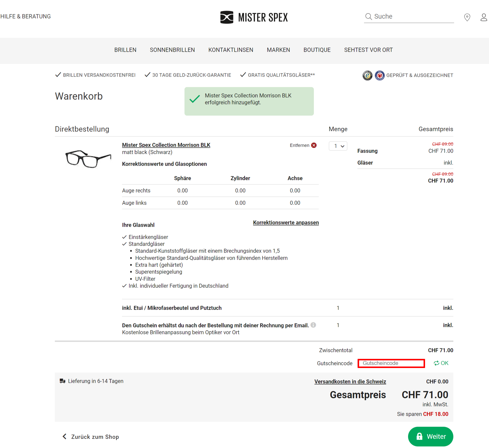Click the Warenkorb heading
489x448 pixels.
[79, 96]
